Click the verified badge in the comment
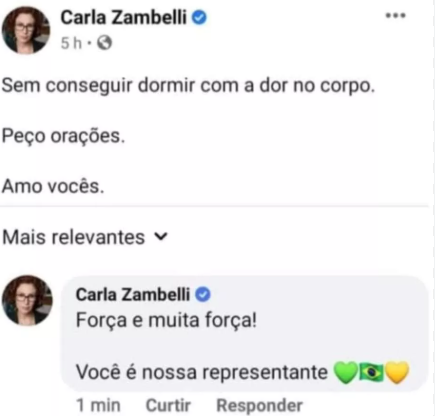The image size is (435, 416). coord(203,295)
